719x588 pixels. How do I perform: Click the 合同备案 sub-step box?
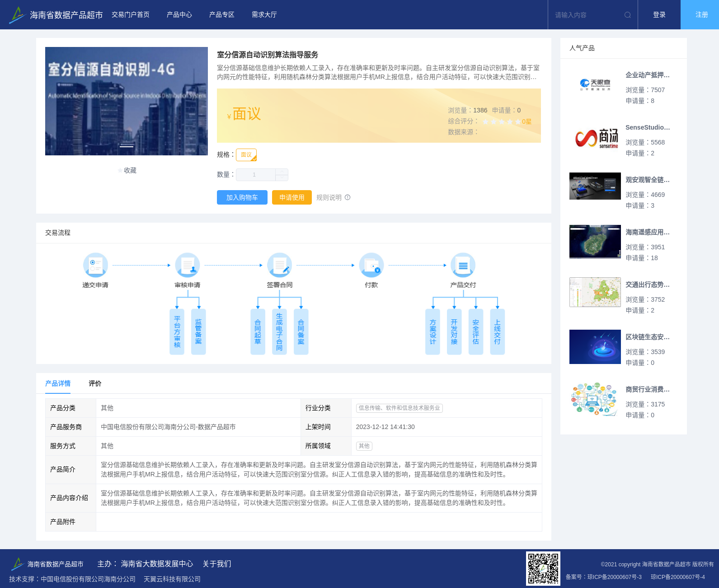coord(301,332)
